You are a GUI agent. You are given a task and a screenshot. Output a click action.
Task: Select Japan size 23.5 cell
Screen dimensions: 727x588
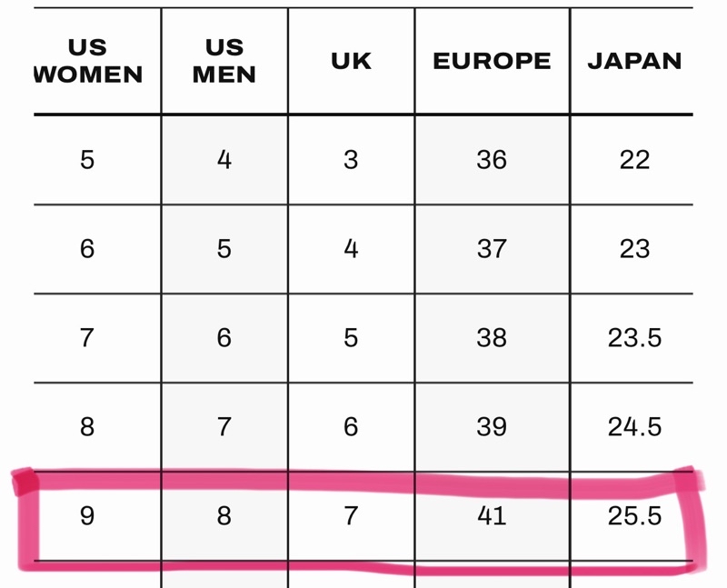click(634, 337)
